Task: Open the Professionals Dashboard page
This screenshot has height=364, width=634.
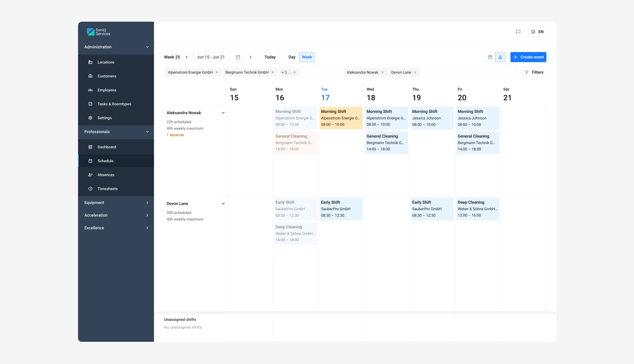Action: point(106,147)
